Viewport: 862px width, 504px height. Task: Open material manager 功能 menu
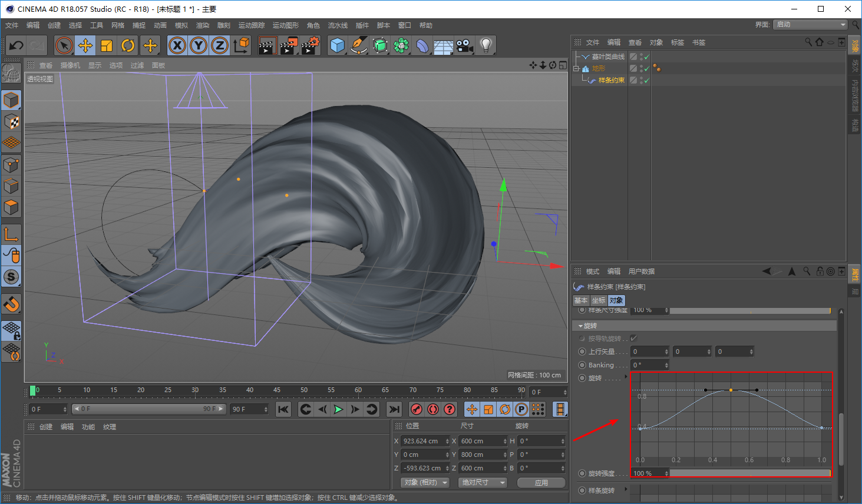click(x=88, y=427)
